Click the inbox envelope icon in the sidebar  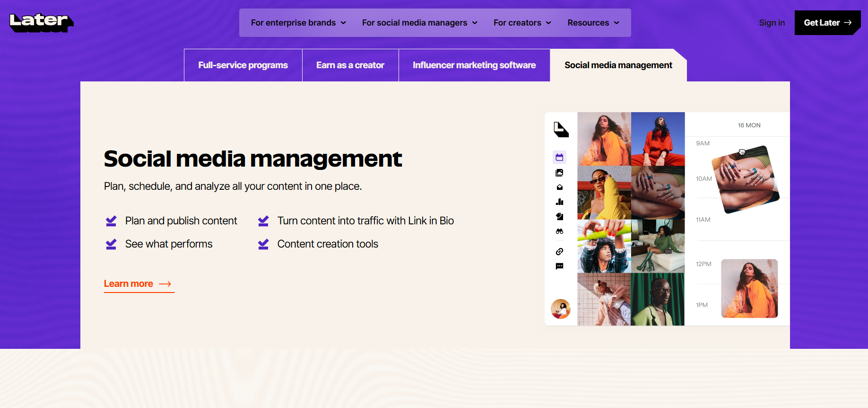click(559, 187)
